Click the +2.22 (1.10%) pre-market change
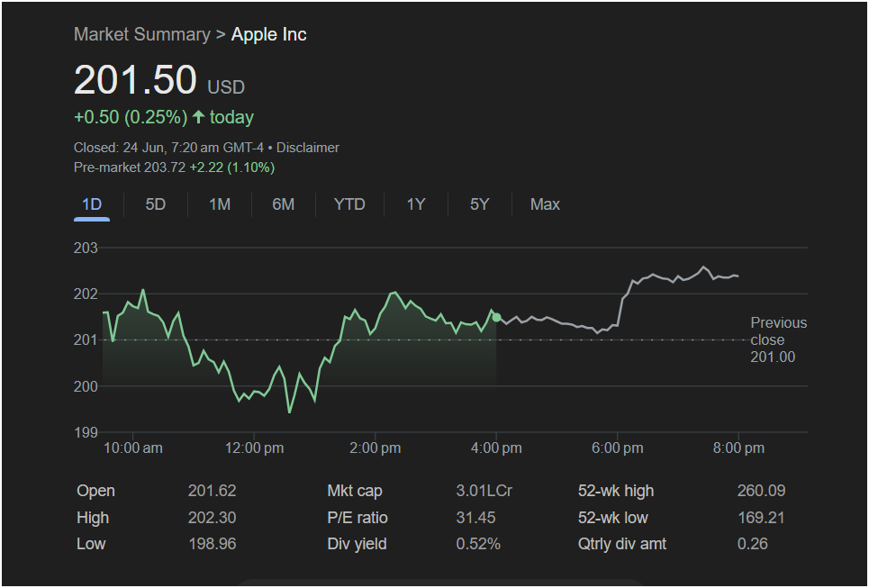 232,167
